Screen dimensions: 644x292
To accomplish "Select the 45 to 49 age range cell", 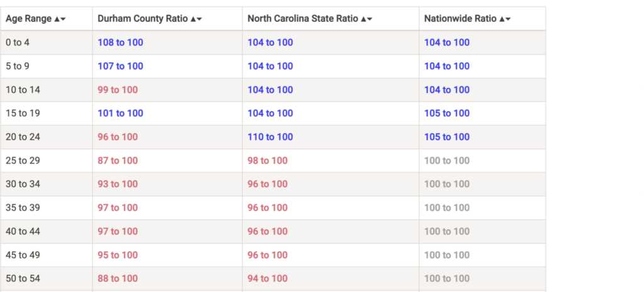I will tap(23, 255).
